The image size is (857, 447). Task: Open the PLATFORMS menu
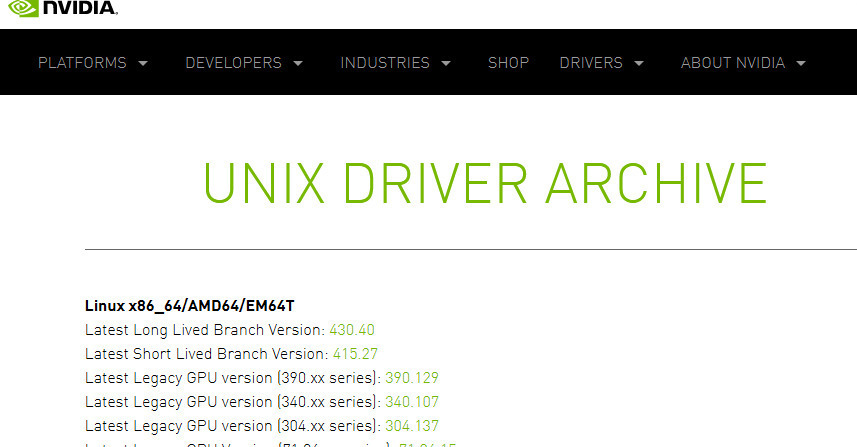pos(82,63)
